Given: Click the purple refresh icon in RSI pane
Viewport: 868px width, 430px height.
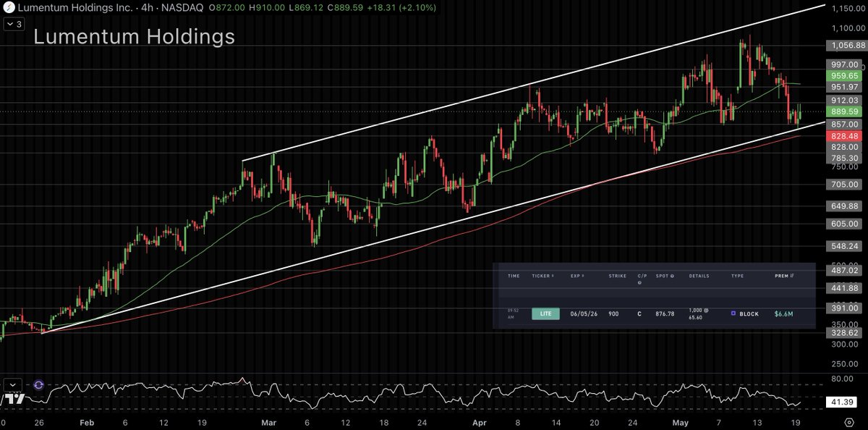Looking at the screenshot, I should pos(38,386).
